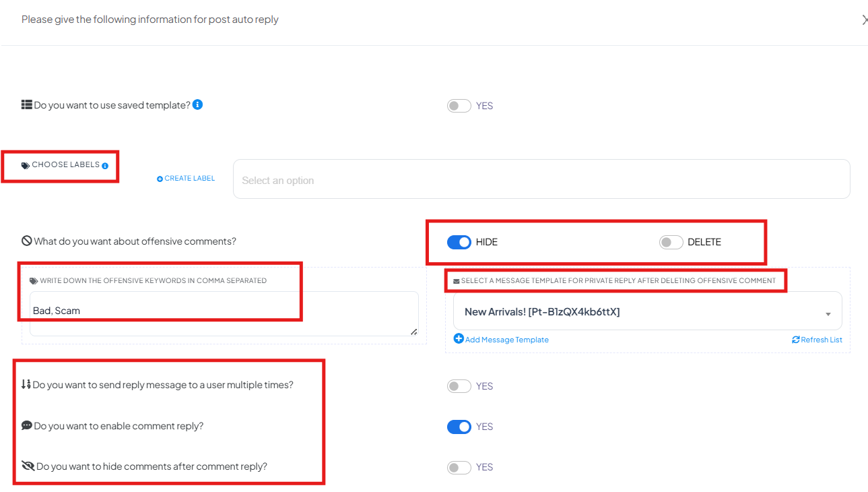Click the ban icon beside offensive comments question
The width and height of the screenshot is (868, 492).
27,241
